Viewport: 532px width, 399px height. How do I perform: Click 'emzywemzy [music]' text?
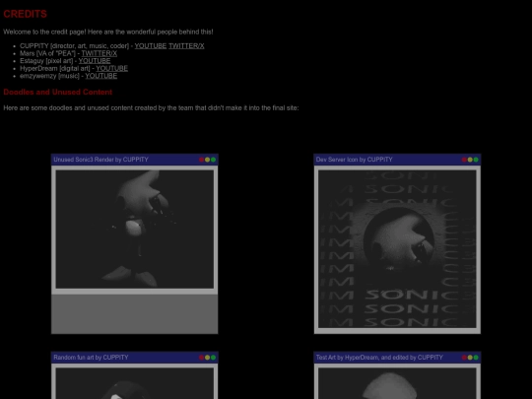coord(49,76)
